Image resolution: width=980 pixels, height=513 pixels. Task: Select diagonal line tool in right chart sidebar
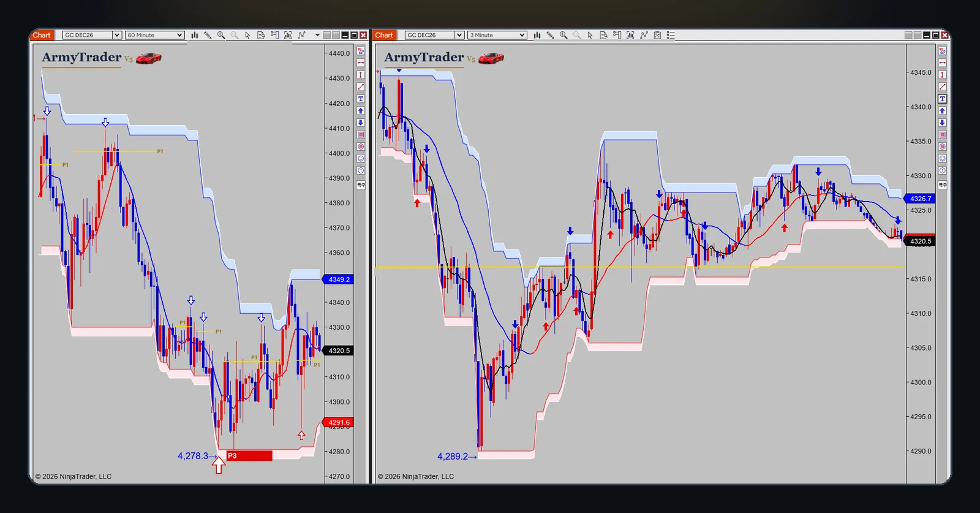(x=942, y=86)
